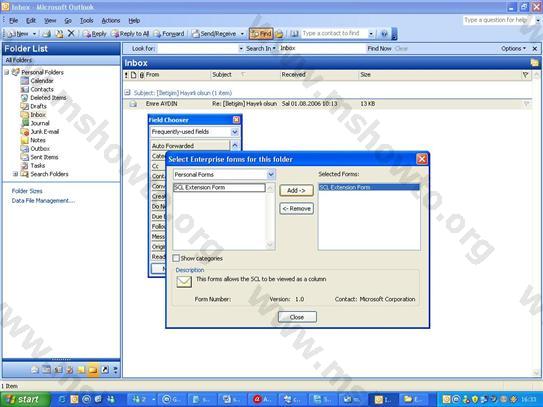
Task: Click the New mail message button
Action: 18,34
